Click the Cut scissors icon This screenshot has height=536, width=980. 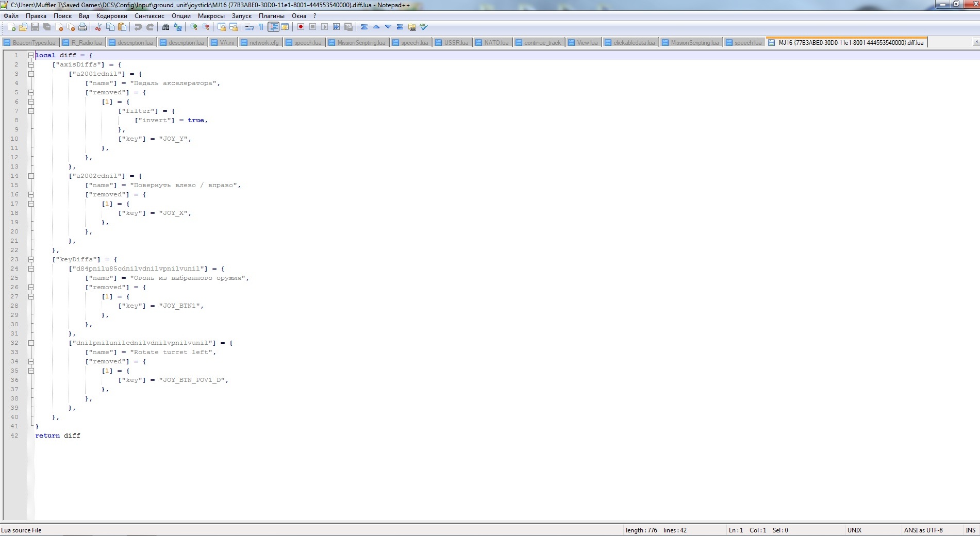click(x=98, y=27)
